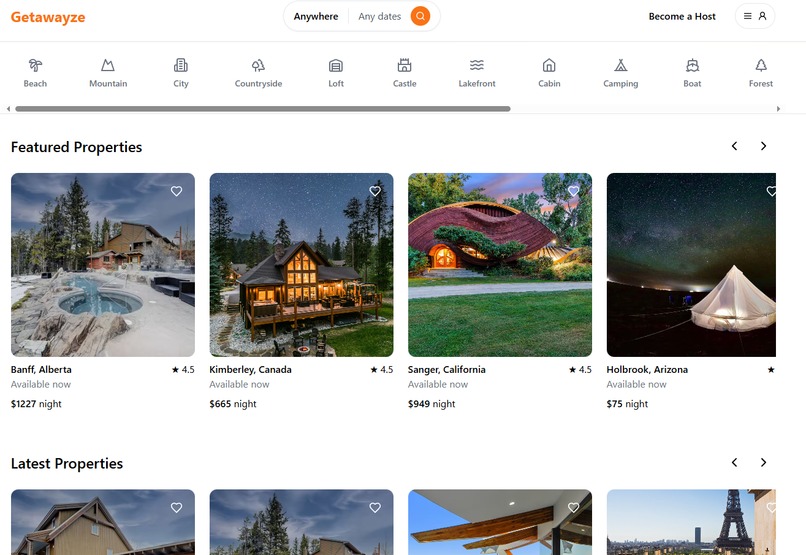This screenshot has height=555, width=806.
Task: Click the category horizontal scrollbar thumb
Action: [x=263, y=109]
